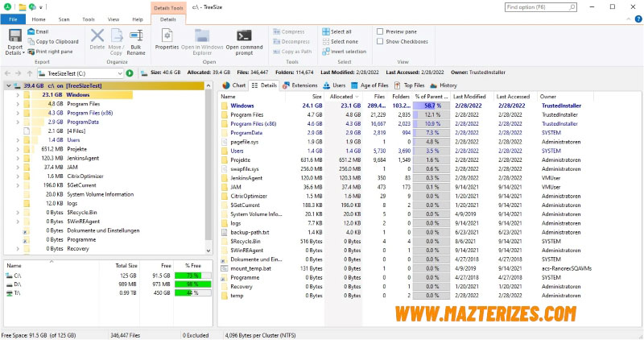This screenshot has width=644, height=340.
Task: Delete selected item with X icon
Action: (97, 39)
